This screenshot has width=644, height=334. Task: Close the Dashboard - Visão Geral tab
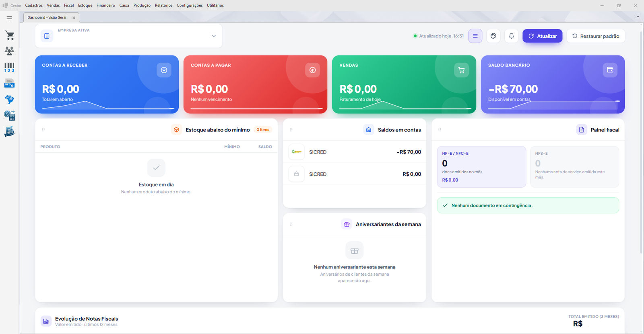click(74, 18)
